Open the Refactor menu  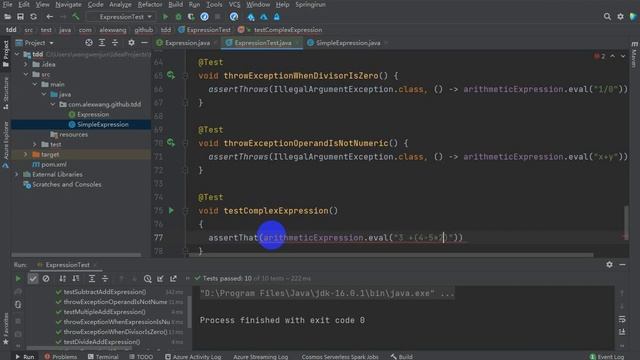pyautogui.click(x=150, y=4)
